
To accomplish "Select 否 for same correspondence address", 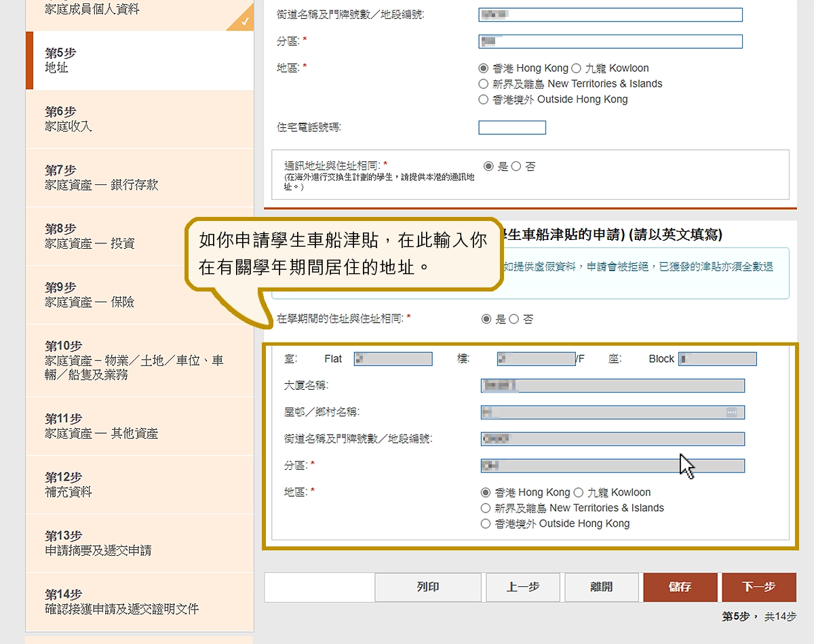I will 516,166.
